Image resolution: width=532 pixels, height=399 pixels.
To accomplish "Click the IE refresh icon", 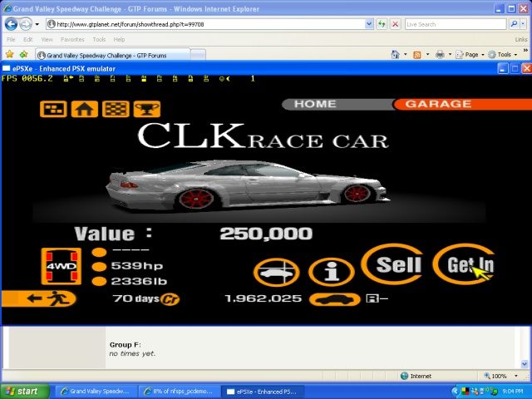I will (x=382, y=24).
